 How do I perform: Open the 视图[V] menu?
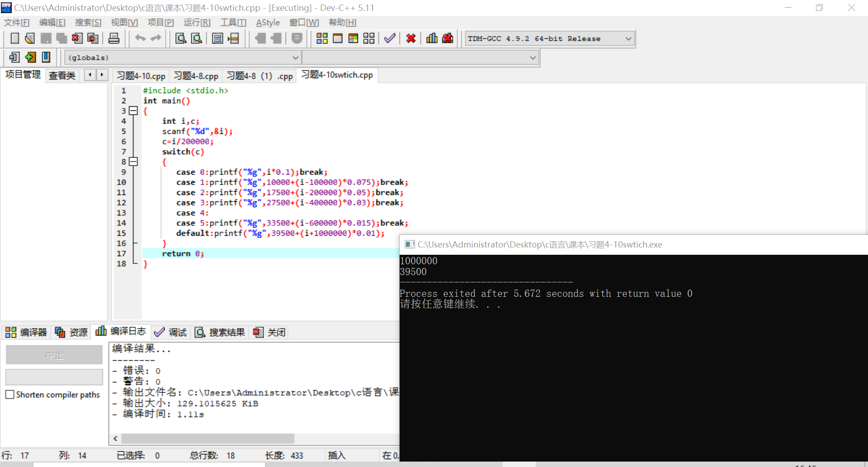point(124,23)
